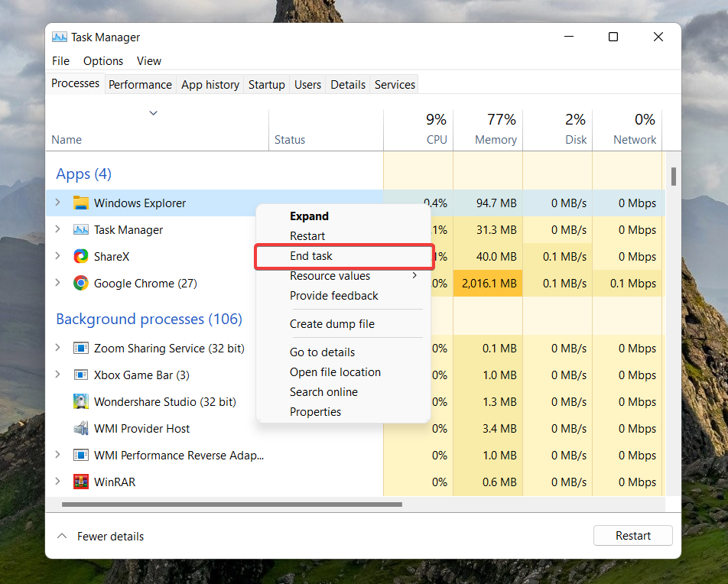Click the Task Manager icon in the process list
The image size is (728, 584).
pos(81,229)
